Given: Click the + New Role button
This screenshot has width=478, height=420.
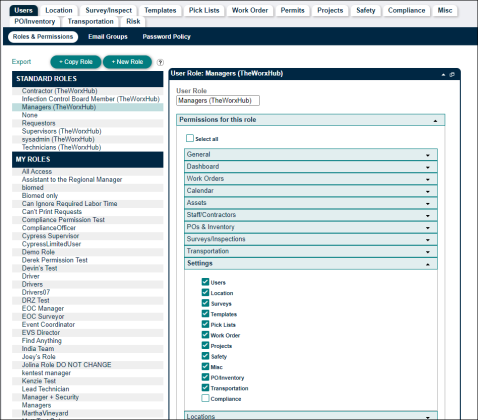Looking at the screenshot, I should coord(127,62).
